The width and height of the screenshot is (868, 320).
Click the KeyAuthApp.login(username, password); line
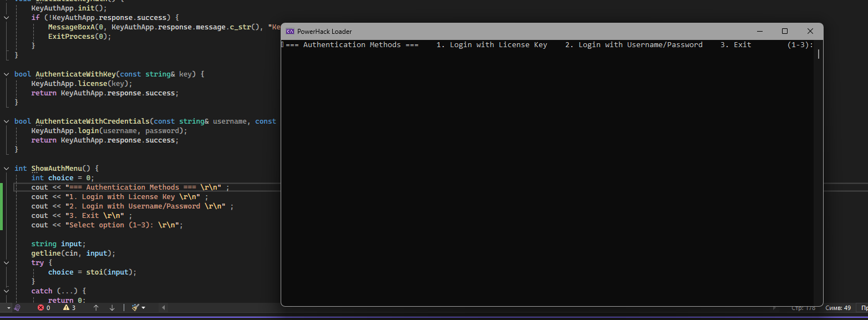point(109,131)
